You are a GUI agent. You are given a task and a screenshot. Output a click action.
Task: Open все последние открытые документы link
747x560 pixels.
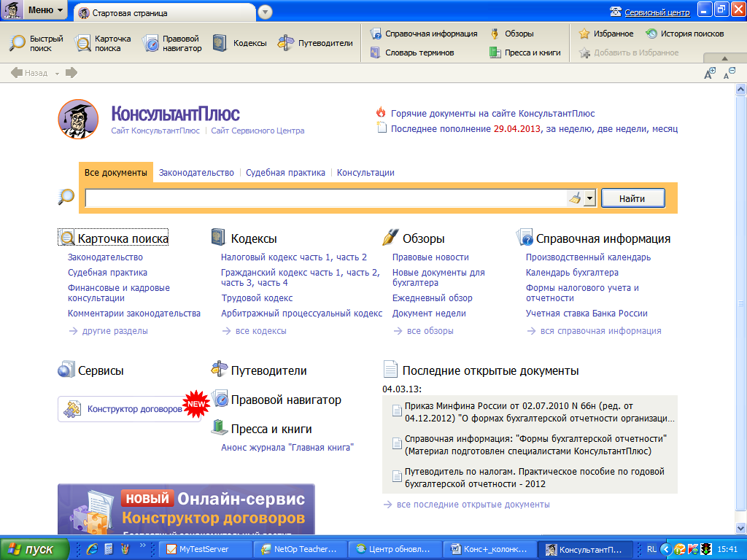[x=473, y=505]
